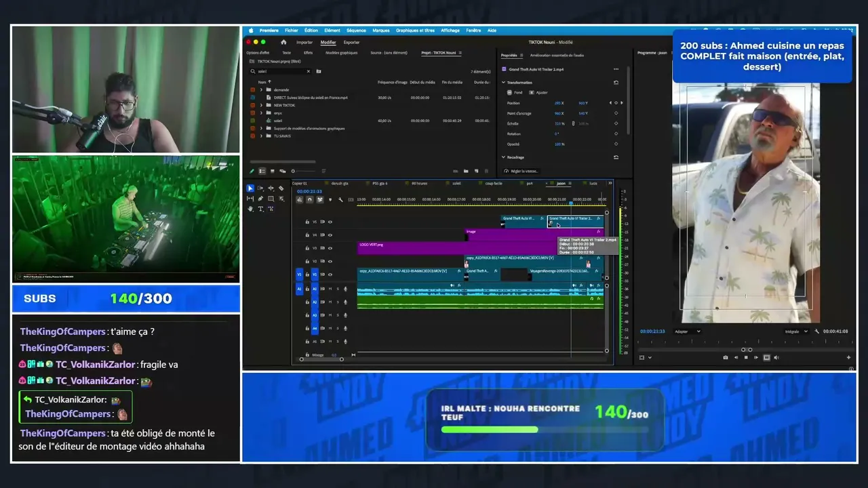Screen dimensions: 868x488
Task: Clear the soleil search field
Action: (308, 71)
